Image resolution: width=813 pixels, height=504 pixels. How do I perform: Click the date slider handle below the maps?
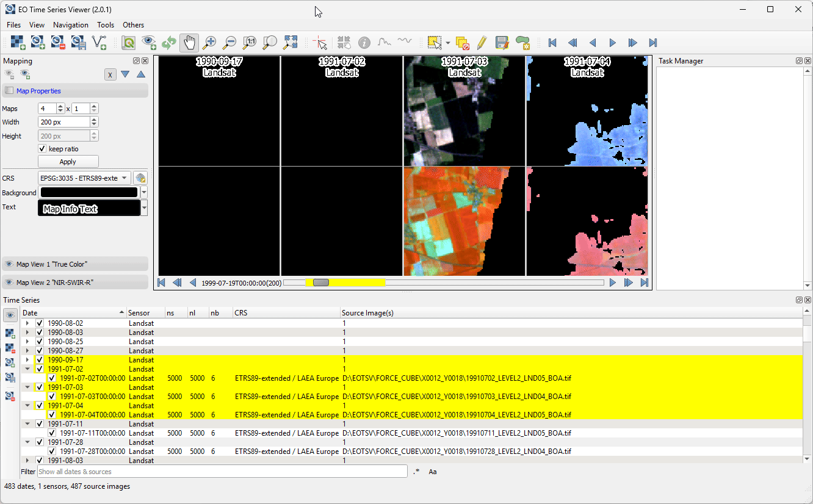point(320,283)
